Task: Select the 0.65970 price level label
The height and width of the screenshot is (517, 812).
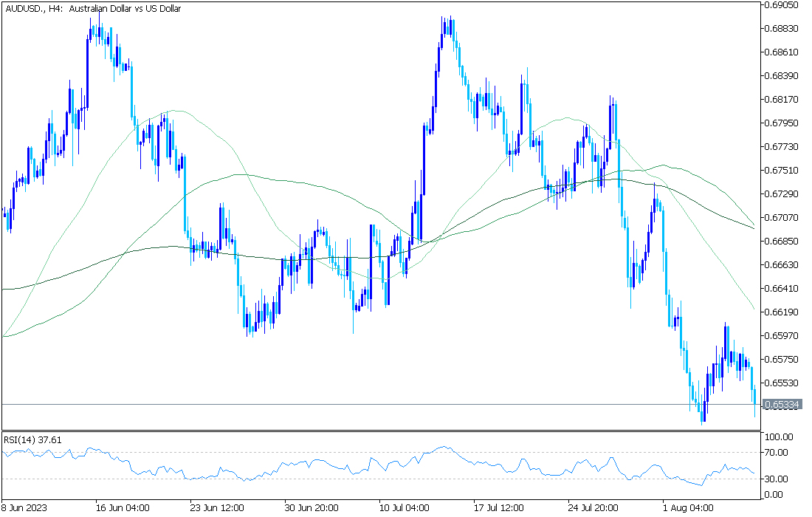Action: pos(782,336)
